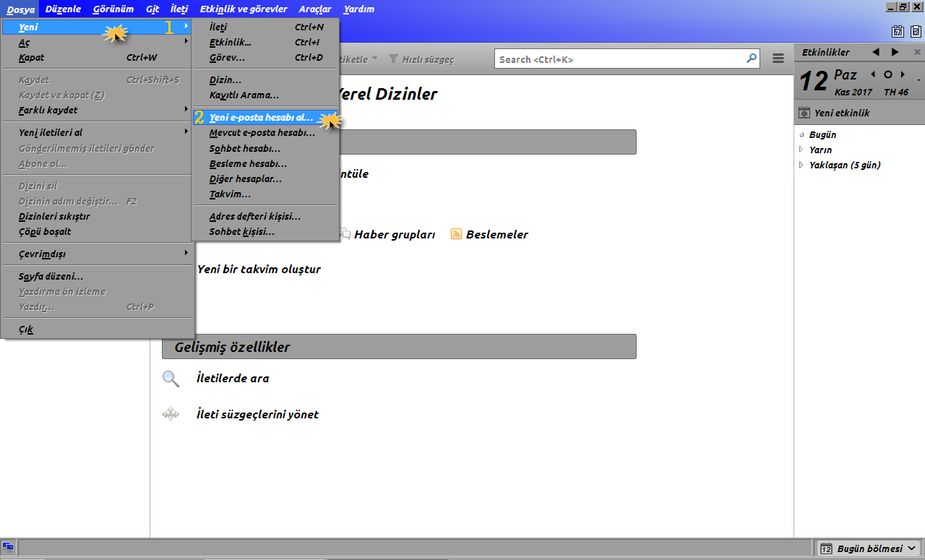
Task: Show previous entries using Etkinlikler left arrow
Action: pos(876,52)
